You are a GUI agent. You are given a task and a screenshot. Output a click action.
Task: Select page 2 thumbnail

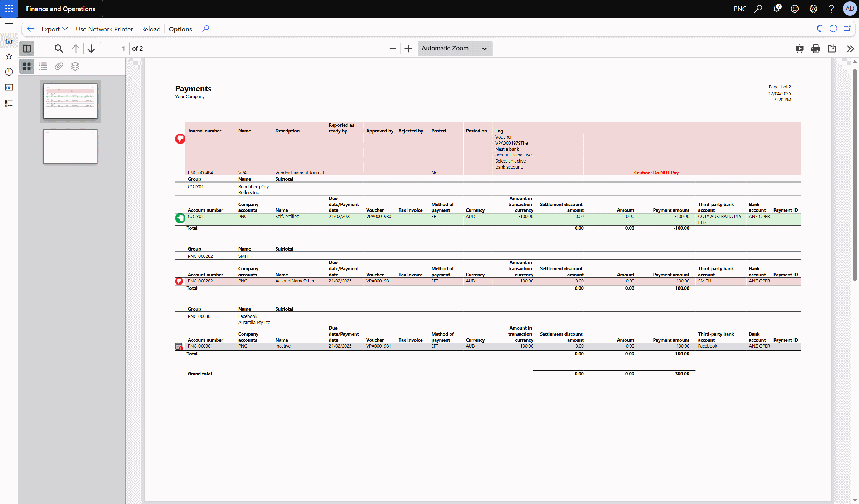[70, 146]
